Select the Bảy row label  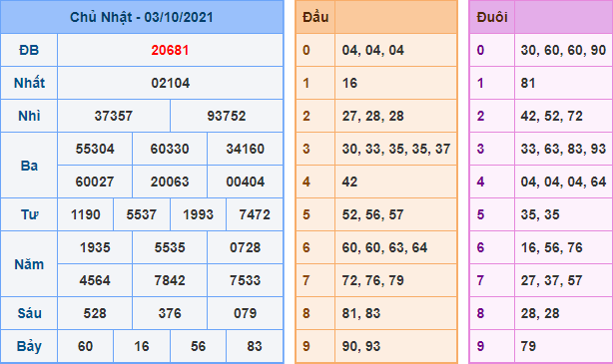(29, 346)
